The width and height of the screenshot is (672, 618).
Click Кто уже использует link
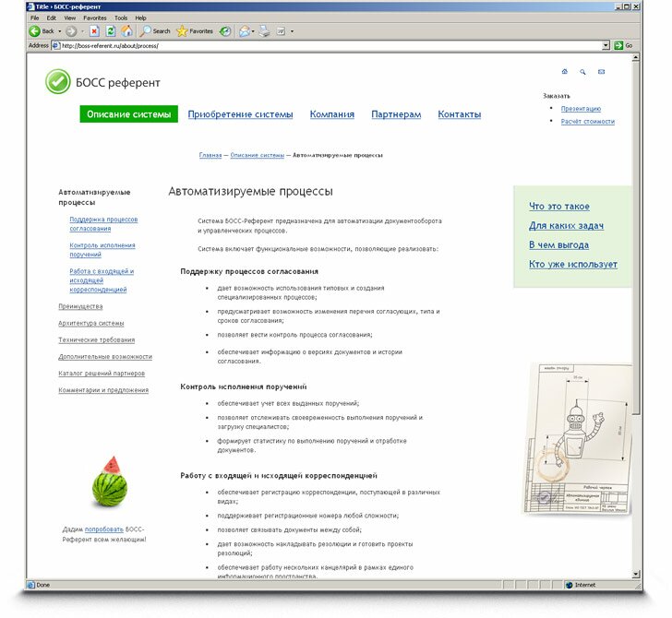573,264
